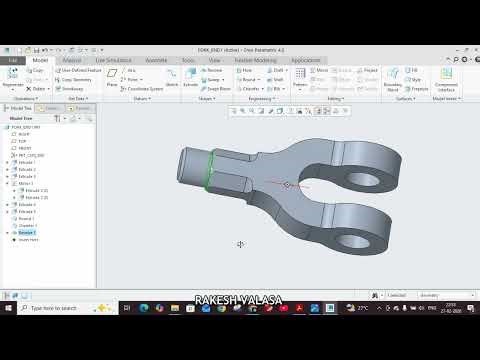Open the Round dropdown arrow
The height and width of the screenshot is (360, 480).
tap(259, 80)
